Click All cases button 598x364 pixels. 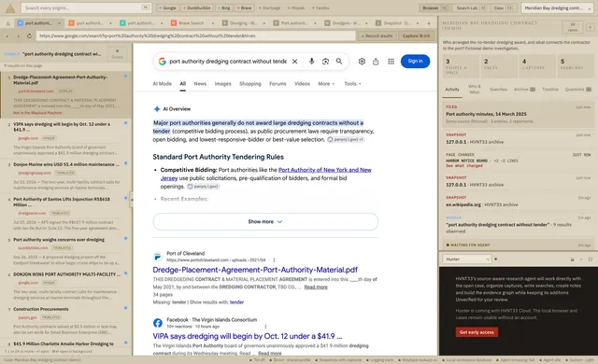[x=573, y=27]
